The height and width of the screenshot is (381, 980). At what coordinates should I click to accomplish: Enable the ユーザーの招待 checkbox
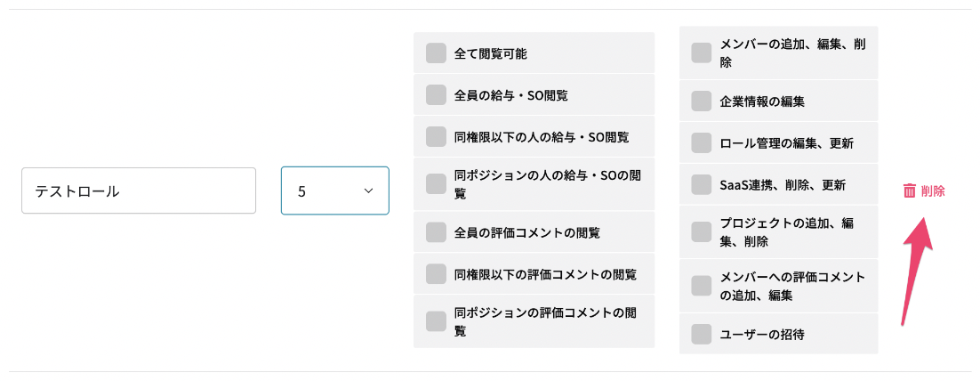(702, 334)
